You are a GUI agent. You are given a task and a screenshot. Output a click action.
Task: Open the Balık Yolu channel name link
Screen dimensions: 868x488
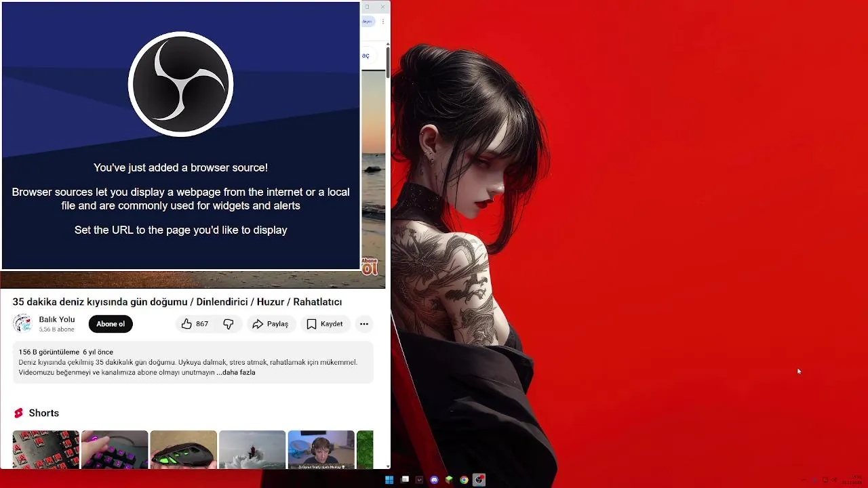tap(57, 319)
